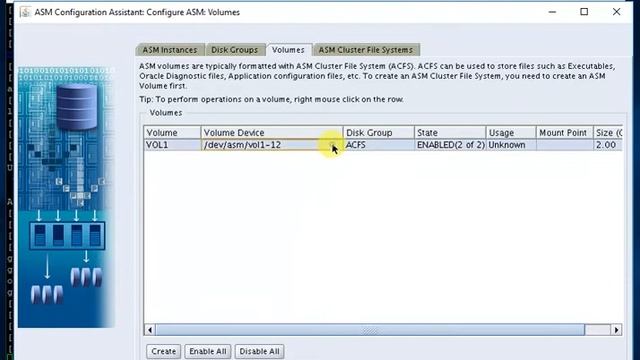The image size is (640, 360).
Task: Click the Create button
Action: point(163,351)
